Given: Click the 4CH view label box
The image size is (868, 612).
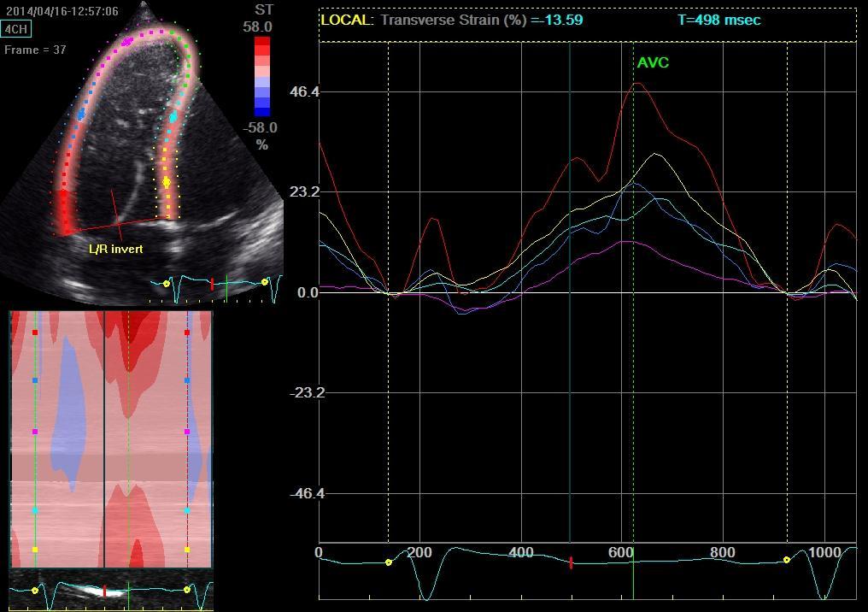Looking at the screenshot, I should click(x=16, y=29).
